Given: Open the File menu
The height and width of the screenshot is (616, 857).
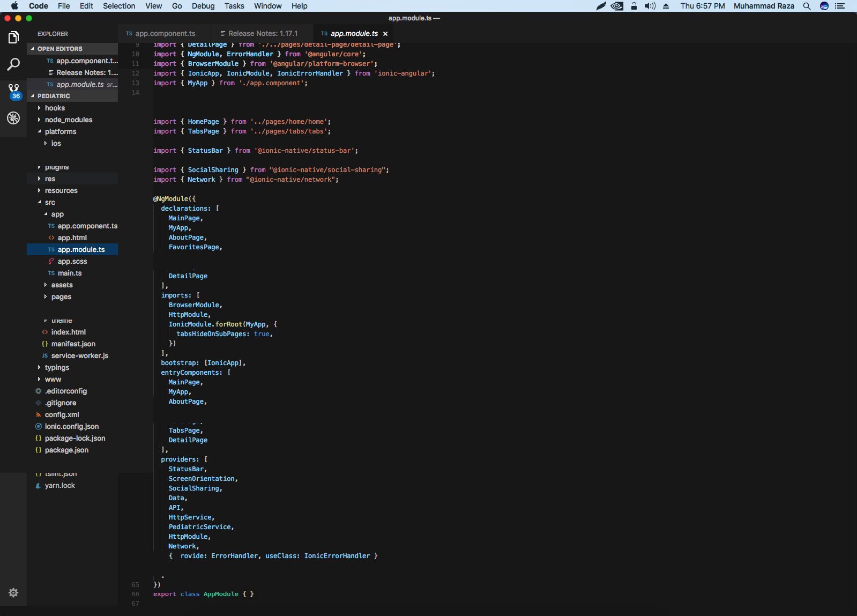Looking at the screenshot, I should (64, 6).
